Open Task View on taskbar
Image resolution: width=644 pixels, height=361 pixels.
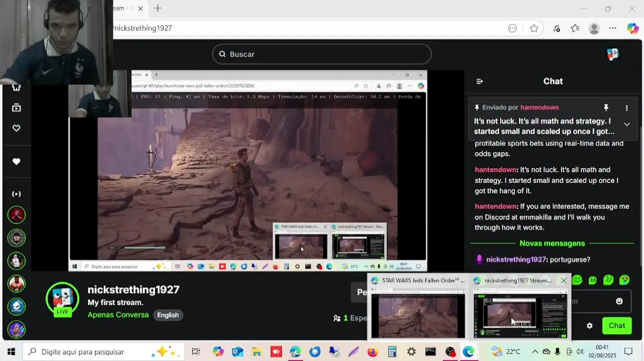tap(196, 352)
